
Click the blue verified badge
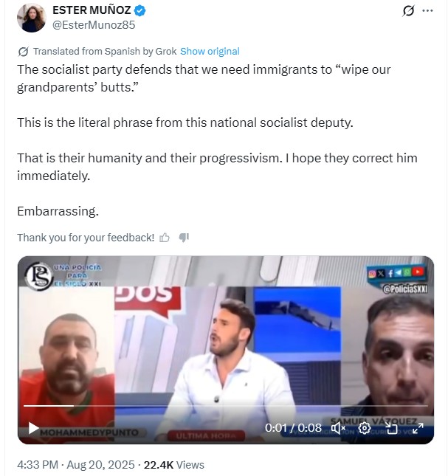click(x=140, y=10)
